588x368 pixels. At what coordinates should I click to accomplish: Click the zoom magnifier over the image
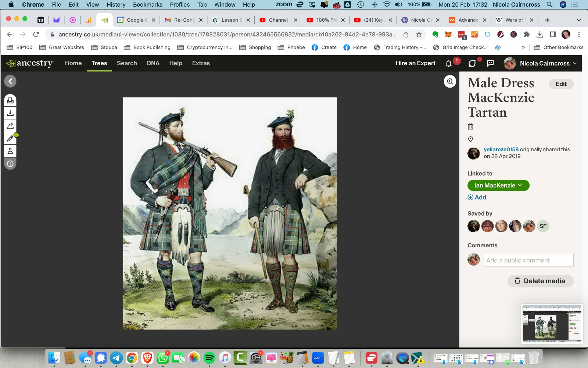(x=450, y=81)
